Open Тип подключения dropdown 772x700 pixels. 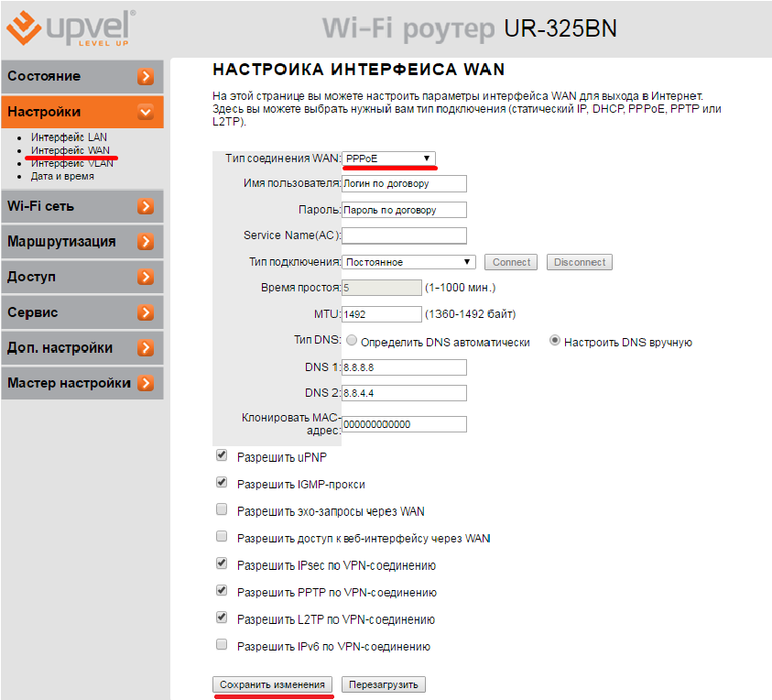pyautogui.click(x=408, y=262)
